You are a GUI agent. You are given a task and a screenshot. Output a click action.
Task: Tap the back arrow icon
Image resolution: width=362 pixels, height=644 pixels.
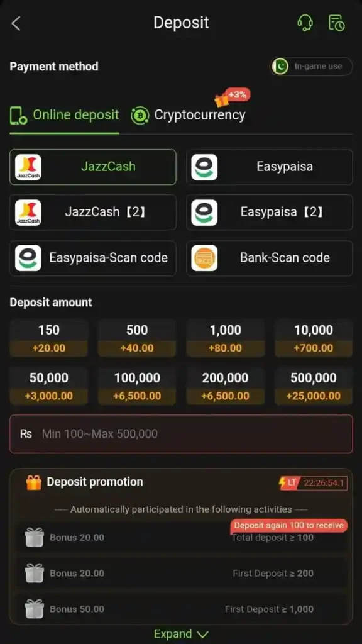tap(16, 23)
